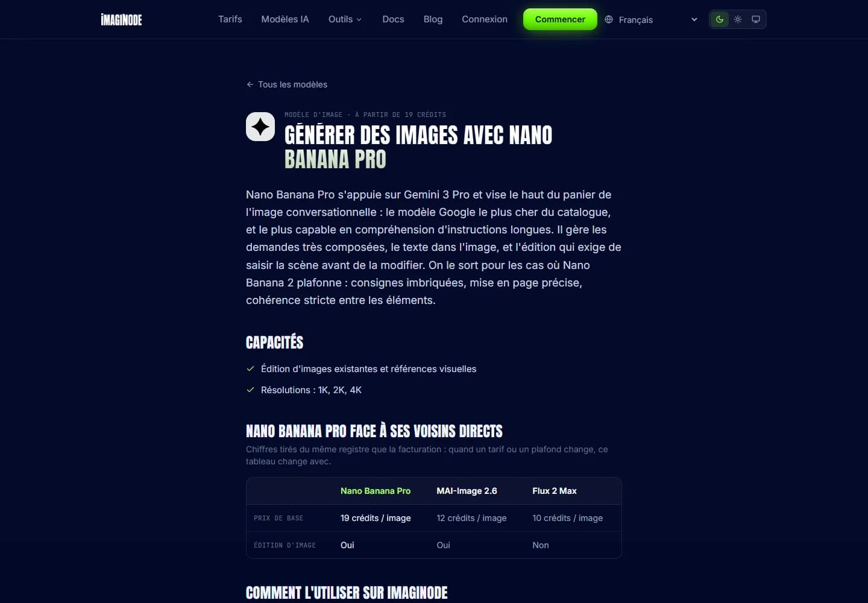Click the checkmark beside Édition d'images
The image size is (868, 603).
[250, 368]
